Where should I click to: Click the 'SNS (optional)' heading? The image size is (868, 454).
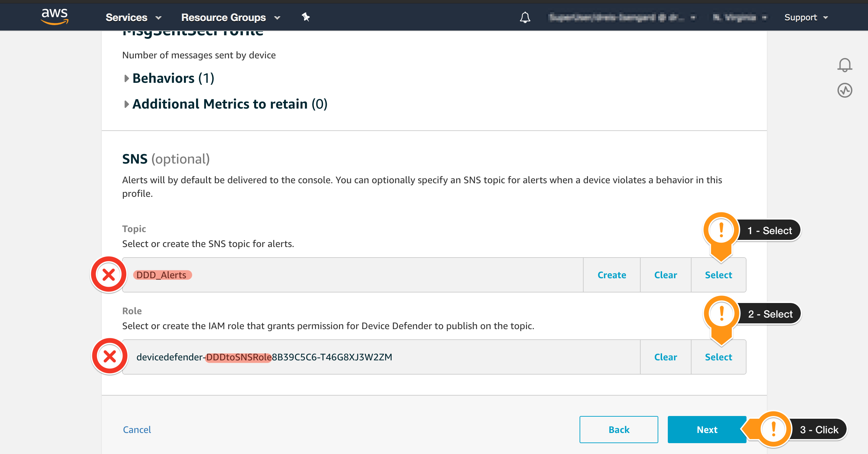click(166, 159)
